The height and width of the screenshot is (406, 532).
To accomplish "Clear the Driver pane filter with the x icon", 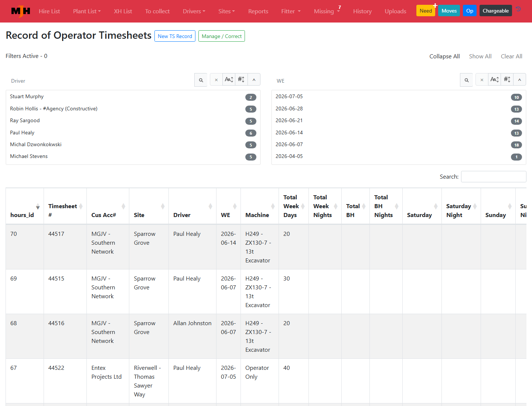I will point(216,80).
